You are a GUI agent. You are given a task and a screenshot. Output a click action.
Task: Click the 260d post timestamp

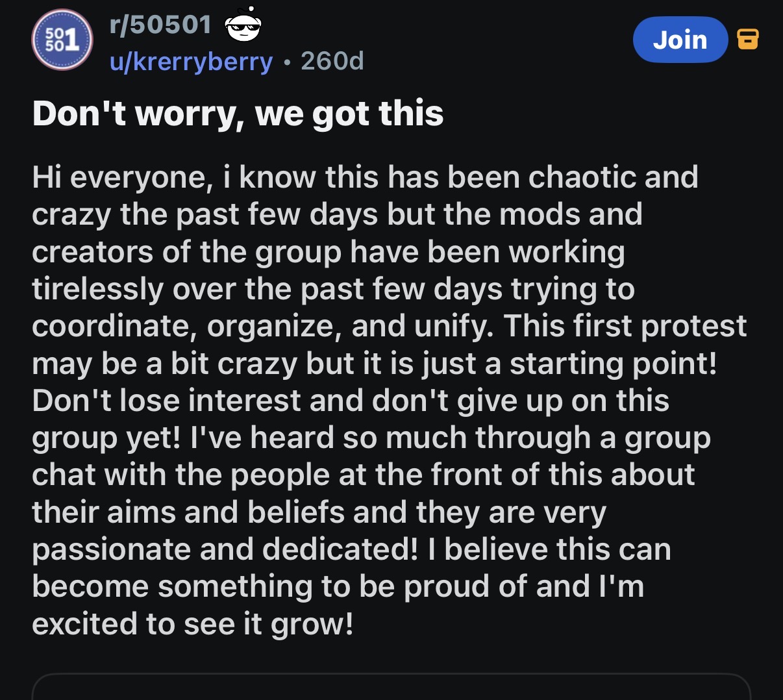pyautogui.click(x=332, y=61)
